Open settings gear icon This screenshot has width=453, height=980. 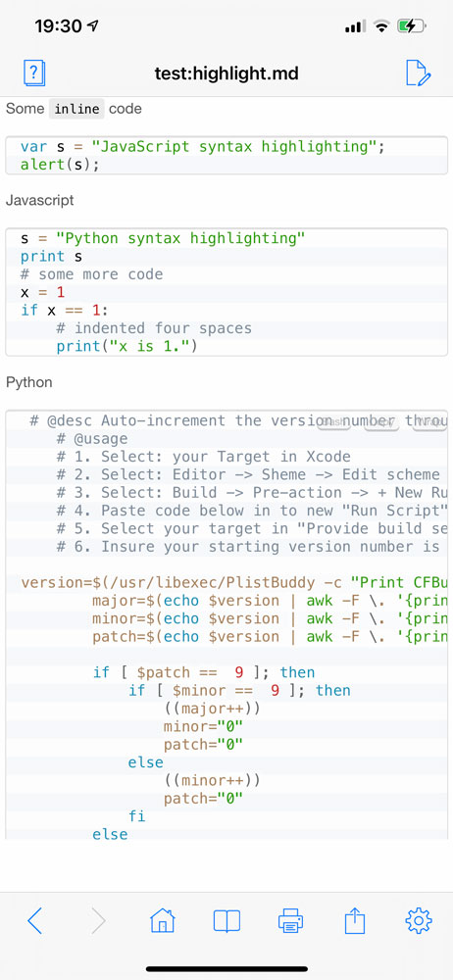click(x=419, y=921)
